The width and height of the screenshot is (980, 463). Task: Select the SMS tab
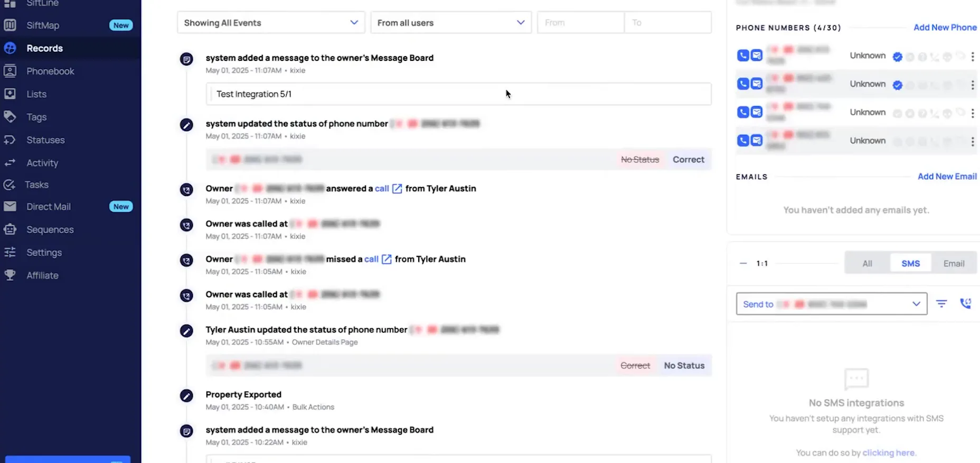910,263
